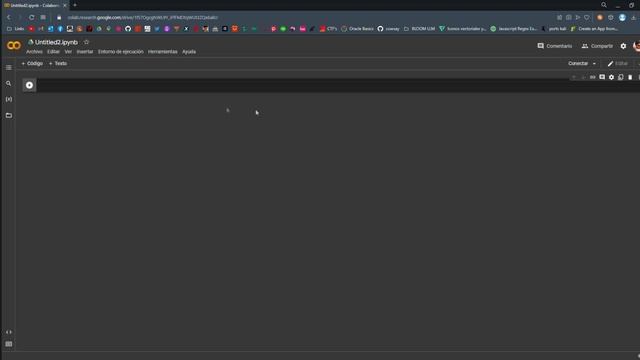Open browser tab search magnifier
Image resolution: width=640 pixels, height=360 pixels.
click(x=604, y=5)
